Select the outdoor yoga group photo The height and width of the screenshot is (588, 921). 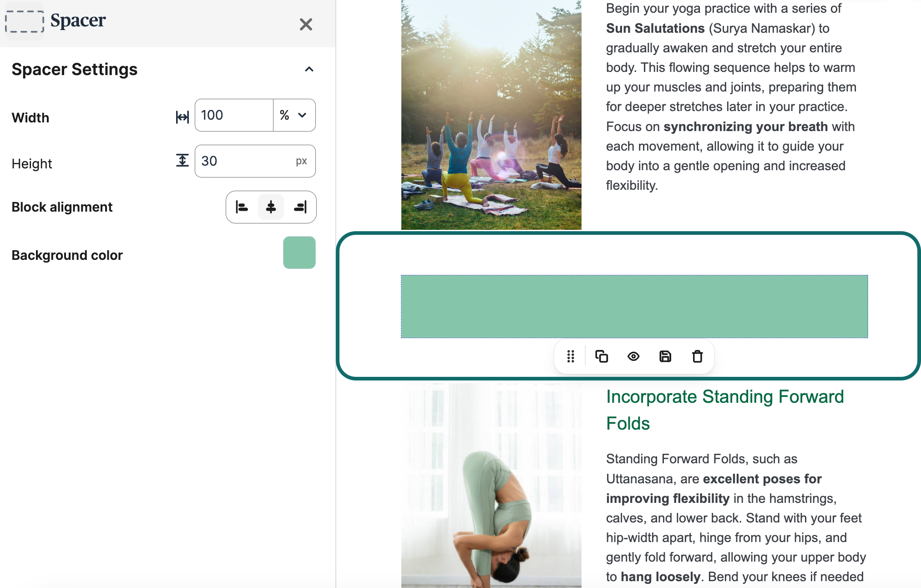(491, 115)
